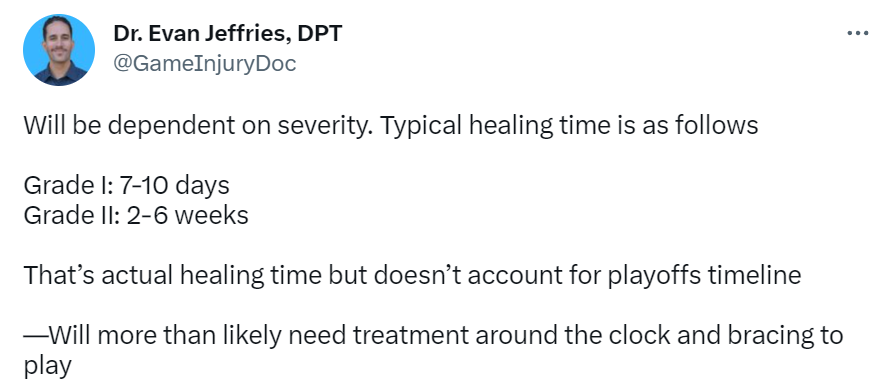The image size is (890, 382).
Task: Click the em dash before 'Will more than likely'
Action: [x=34, y=336]
